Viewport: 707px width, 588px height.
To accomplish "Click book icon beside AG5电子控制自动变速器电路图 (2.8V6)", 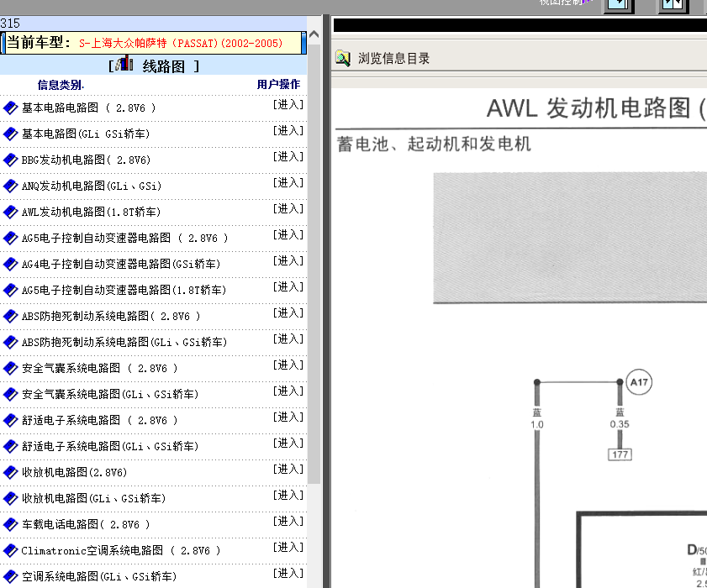I will click(10, 239).
